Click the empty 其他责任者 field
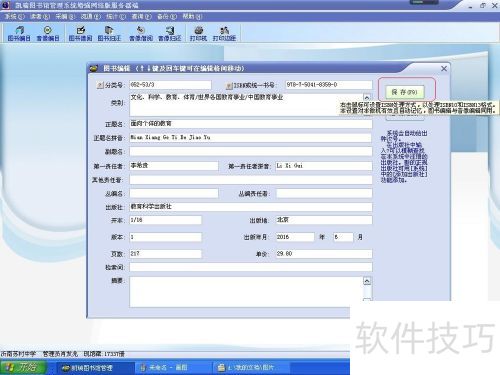 tap(251, 180)
